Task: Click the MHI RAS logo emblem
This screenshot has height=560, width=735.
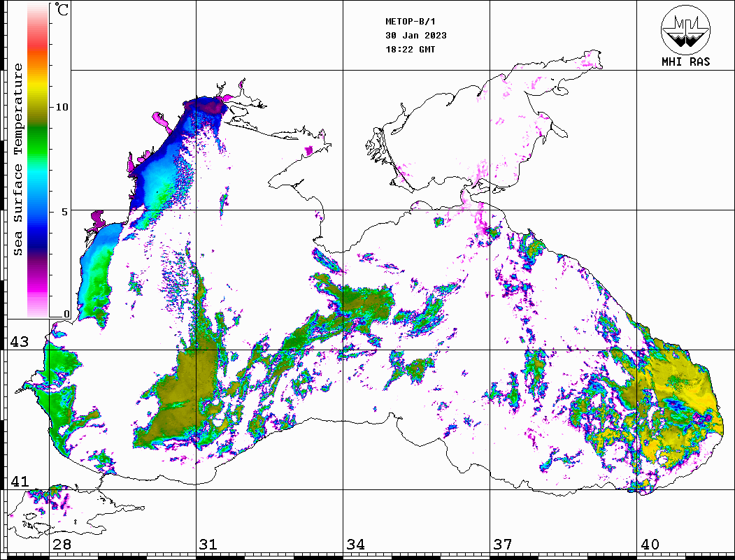Action: tap(686, 29)
